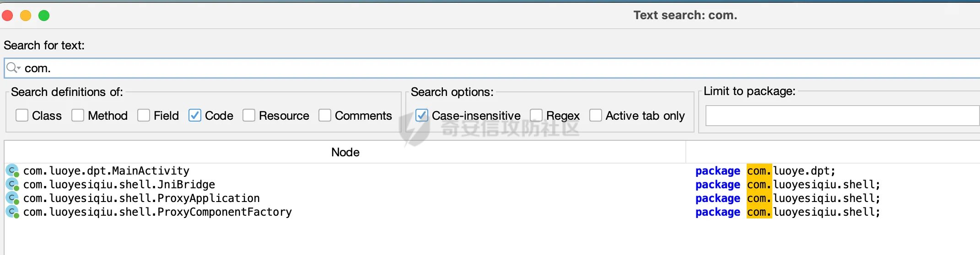Enable the Class search checkbox

(22, 115)
